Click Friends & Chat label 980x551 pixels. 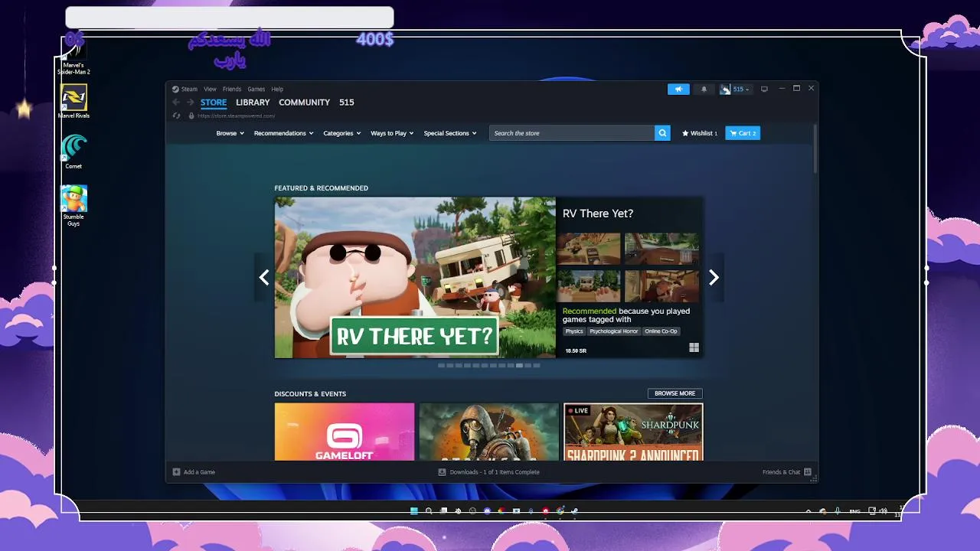[x=781, y=472]
